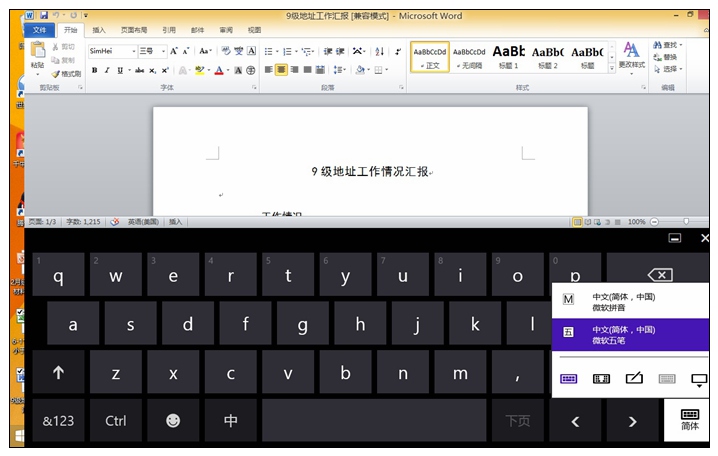Open the Find dropdown
This screenshot has height=456, width=718.
tap(681, 45)
